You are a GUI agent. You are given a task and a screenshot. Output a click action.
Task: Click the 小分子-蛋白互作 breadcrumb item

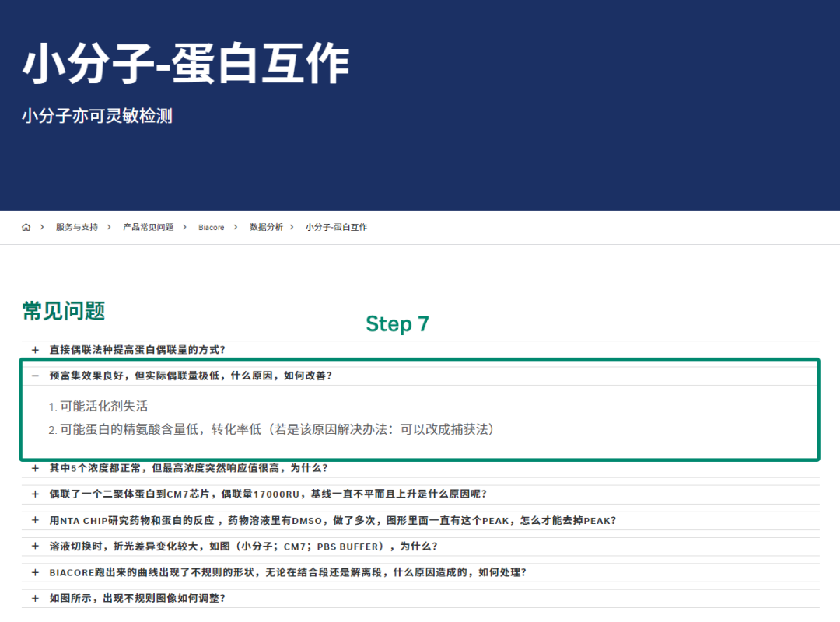(336, 227)
